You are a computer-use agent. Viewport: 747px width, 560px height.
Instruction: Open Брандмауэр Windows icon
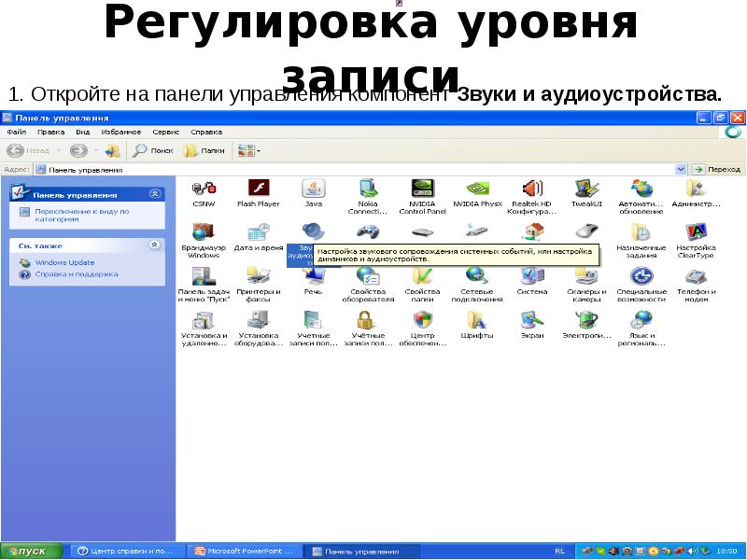[204, 241]
